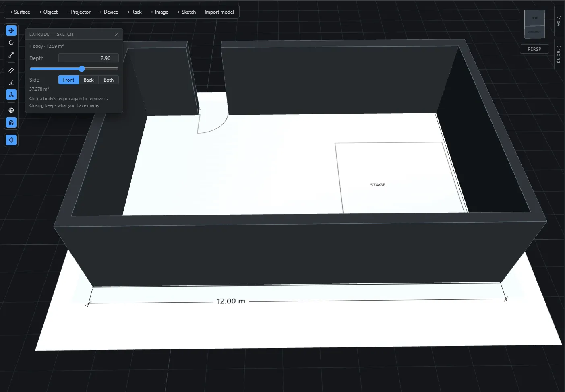The image size is (565, 392).
Task: Click the Depth value field
Action: pyautogui.click(x=89, y=58)
